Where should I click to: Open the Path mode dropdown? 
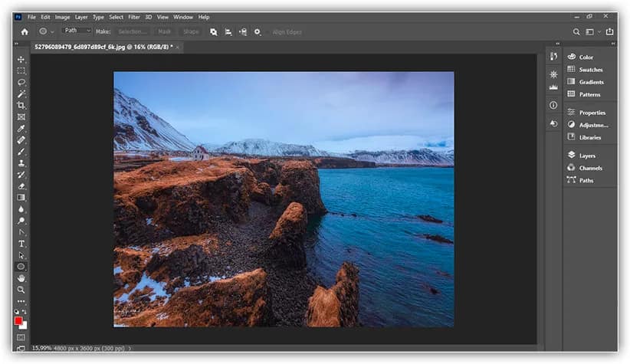click(77, 31)
